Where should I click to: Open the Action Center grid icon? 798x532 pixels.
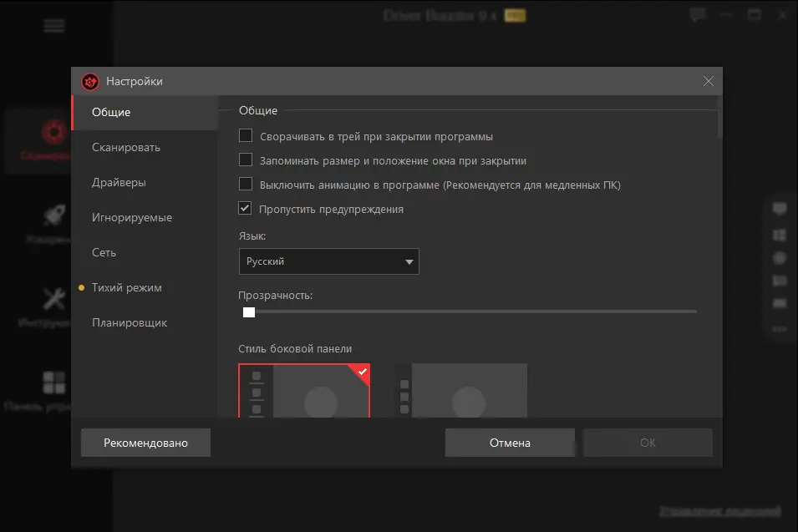tap(54, 383)
